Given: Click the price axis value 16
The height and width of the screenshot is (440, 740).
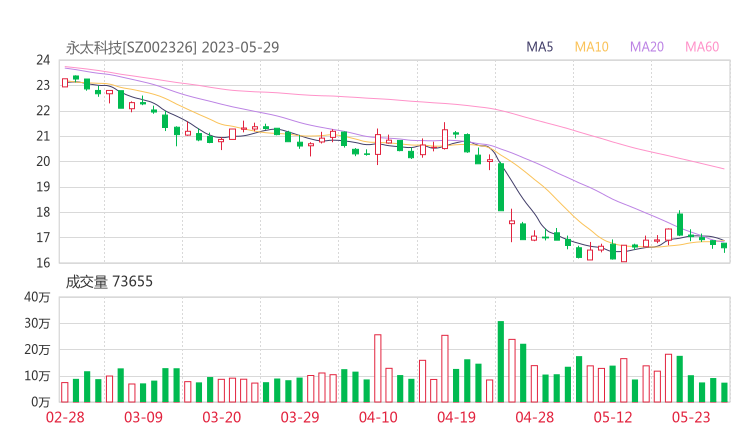Looking at the screenshot, I should 43,263.
